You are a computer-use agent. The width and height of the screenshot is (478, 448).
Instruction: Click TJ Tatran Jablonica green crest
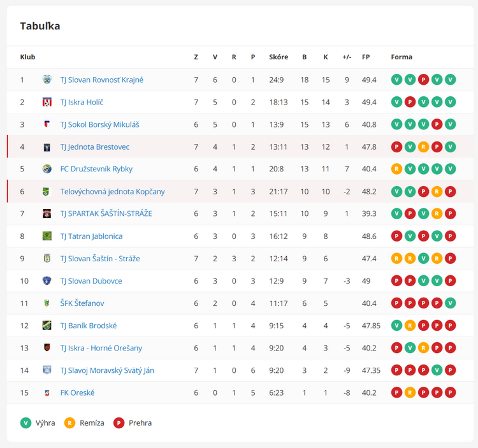pyautogui.click(x=47, y=236)
